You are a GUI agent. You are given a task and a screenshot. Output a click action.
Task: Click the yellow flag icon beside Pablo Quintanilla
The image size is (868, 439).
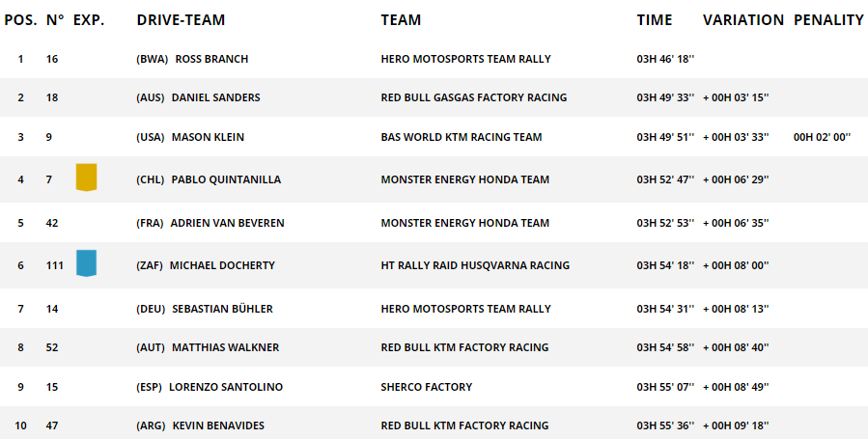pyautogui.click(x=86, y=178)
